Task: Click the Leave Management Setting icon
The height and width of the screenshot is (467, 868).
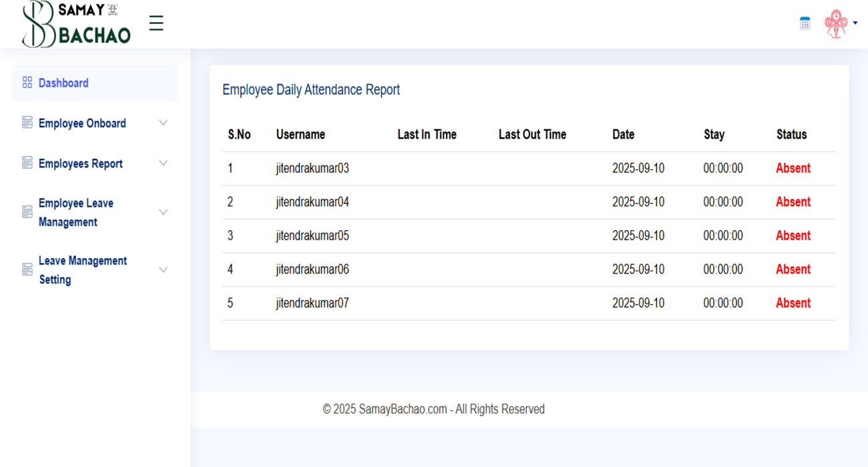Action: pyautogui.click(x=27, y=269)
